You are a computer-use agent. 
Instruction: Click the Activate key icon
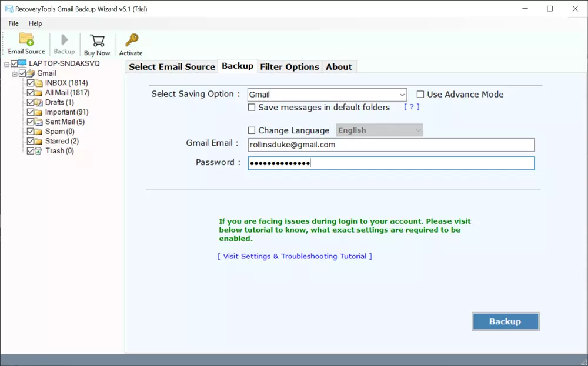coord(131,41)
